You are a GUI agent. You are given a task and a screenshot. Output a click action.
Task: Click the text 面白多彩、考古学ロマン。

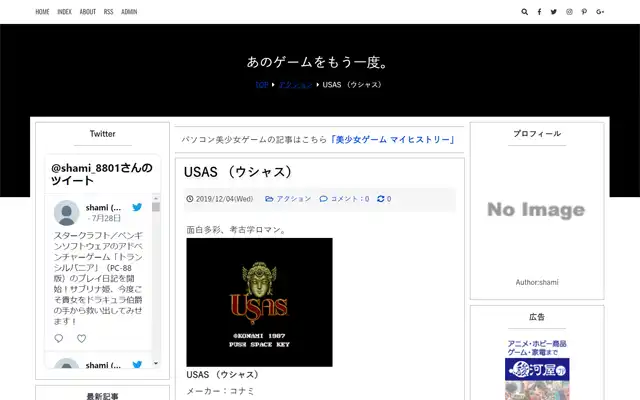pos(237,230)
